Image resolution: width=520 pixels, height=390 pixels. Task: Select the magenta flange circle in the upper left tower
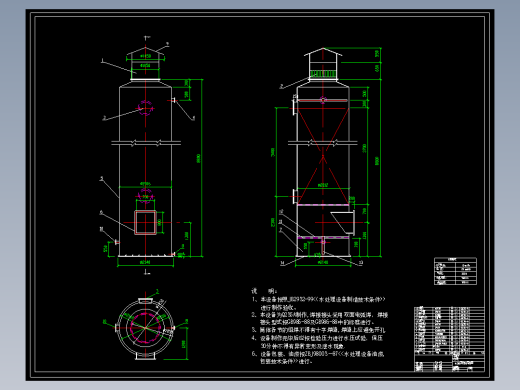tap(146, 108)
